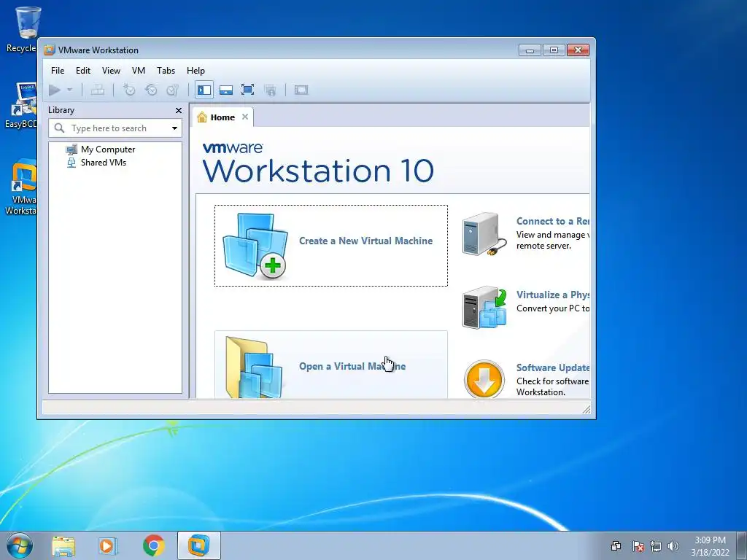
Task: Click the Open a Virtual Machine folder icon
Action: click(x=253, y=367)
